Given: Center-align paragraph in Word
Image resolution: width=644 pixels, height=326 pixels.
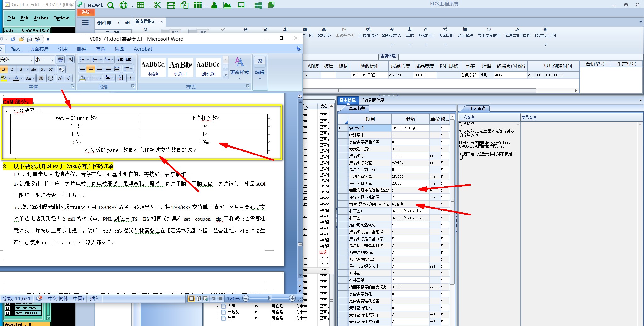Looking at the screenshot, I should pyautogui.click(x=91, y=69).
